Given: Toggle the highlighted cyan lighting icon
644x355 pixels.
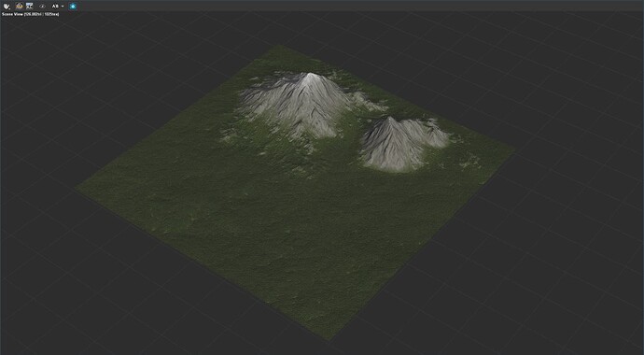Looking at the screenshot, I should [x=73, y=7].
